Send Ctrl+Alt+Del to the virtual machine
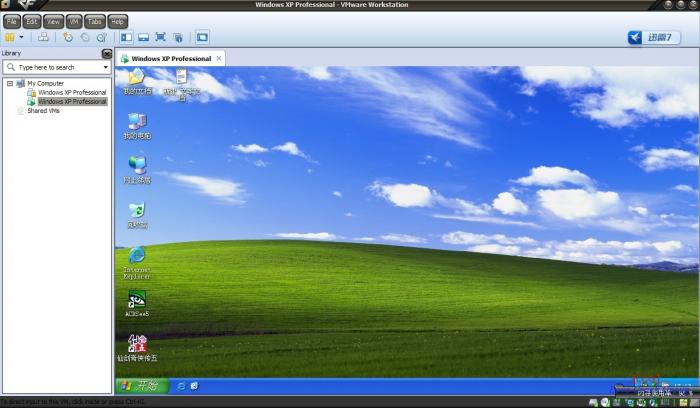The image size is (700, 408). 43,37
